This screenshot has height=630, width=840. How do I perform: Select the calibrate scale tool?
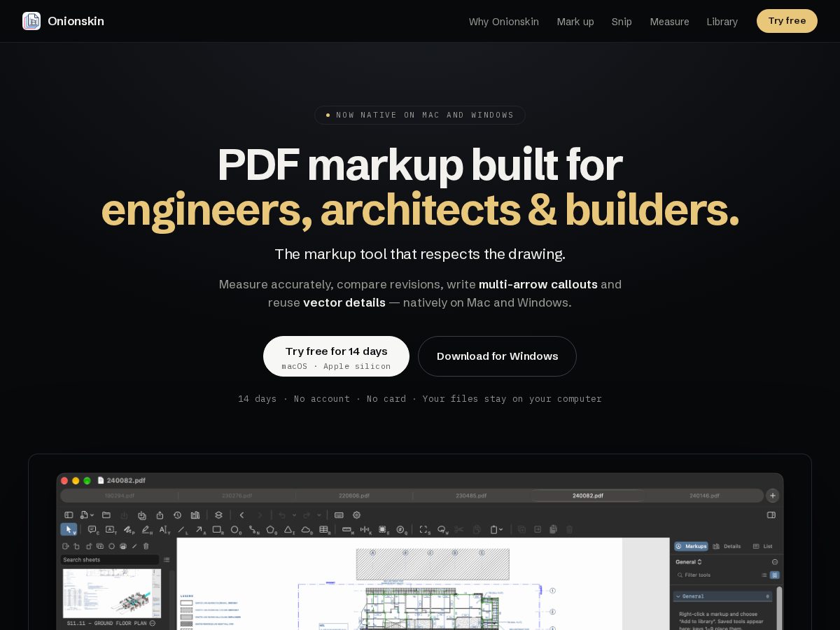tap(366, 530)
